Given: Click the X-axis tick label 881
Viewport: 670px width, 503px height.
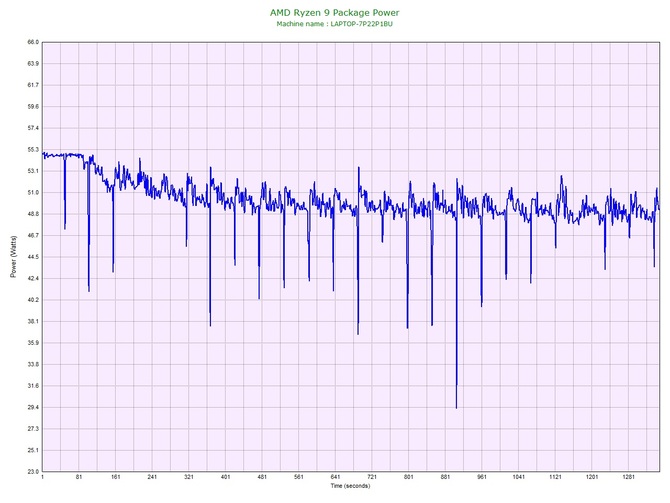Looking at the screenshot, I should tap(446, 477).
